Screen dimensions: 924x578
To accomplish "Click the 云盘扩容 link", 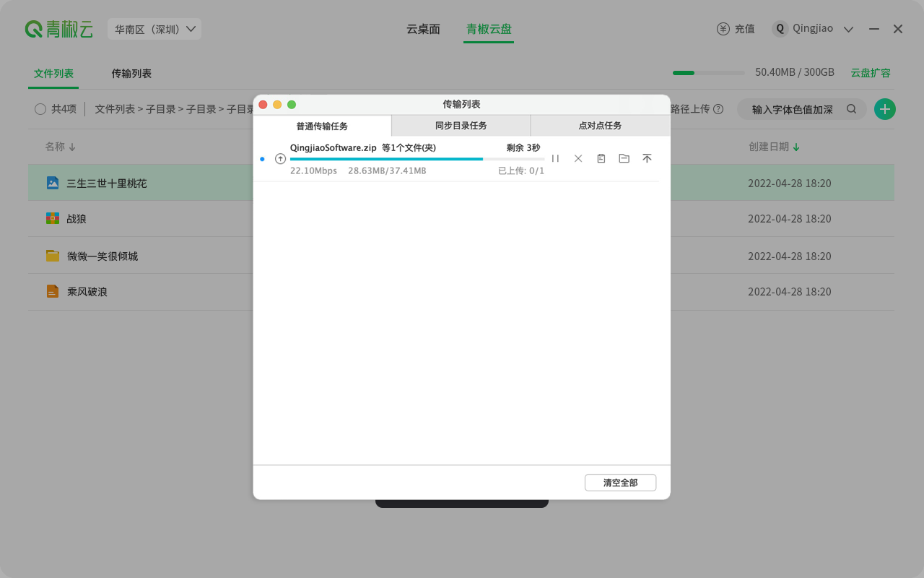I will pos(871,73).
